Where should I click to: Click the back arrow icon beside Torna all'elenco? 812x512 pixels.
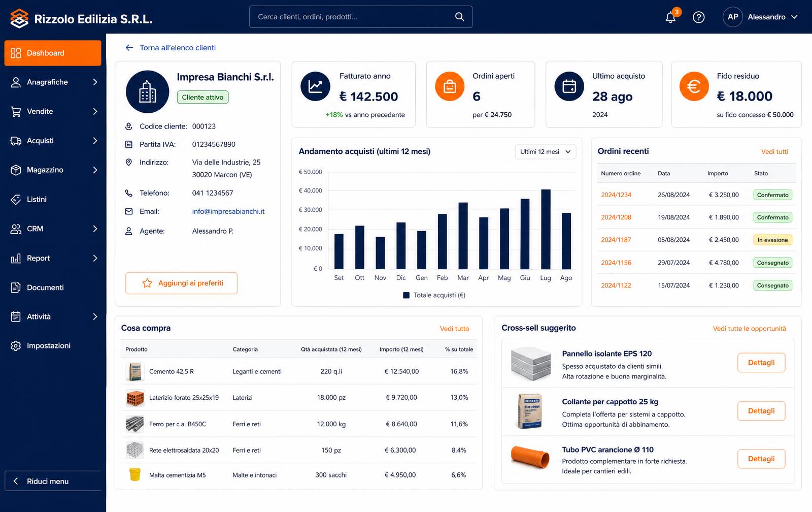(129, 48)
